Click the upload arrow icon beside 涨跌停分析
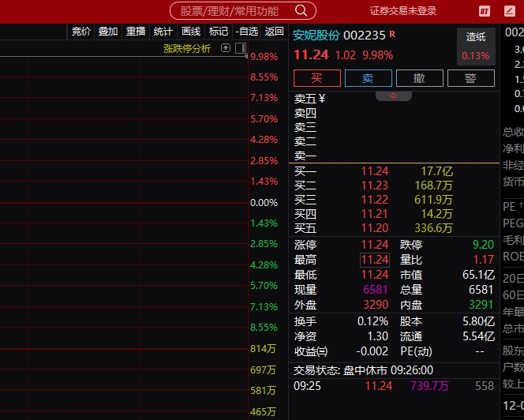 click(226, 48)
